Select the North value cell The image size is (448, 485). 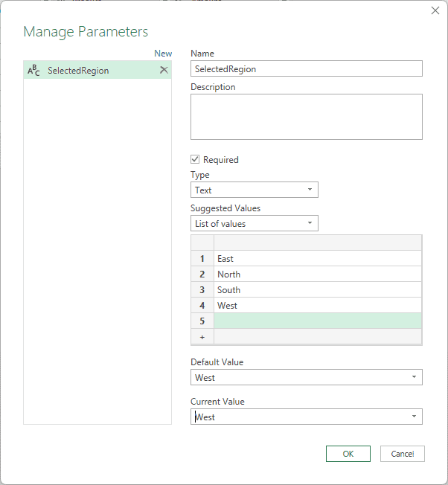318,274
